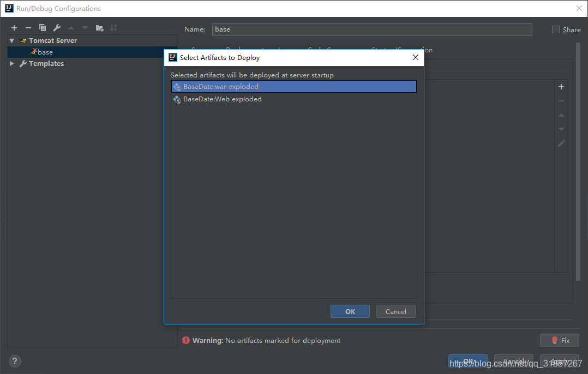Viewport: 588px width, 374px height.
Task: Expand the Templates tree node
Action: pos(12,63)
